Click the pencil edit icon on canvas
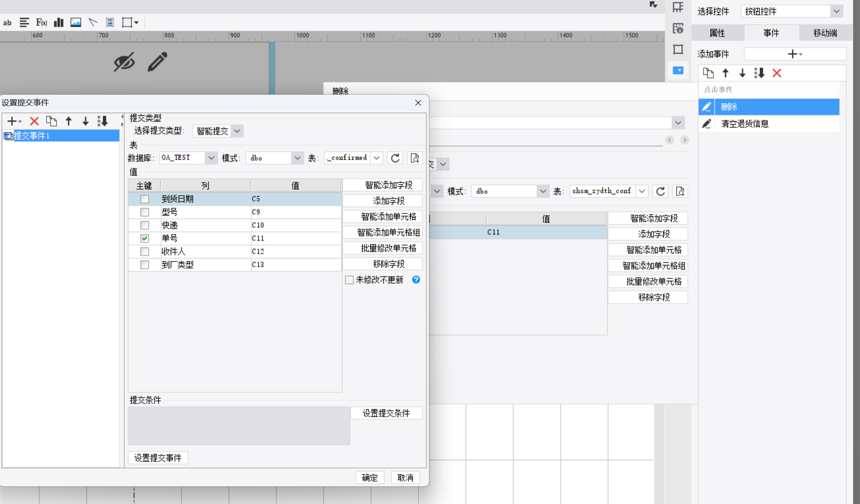Screen dimensions: 860x504 (157, 62)
